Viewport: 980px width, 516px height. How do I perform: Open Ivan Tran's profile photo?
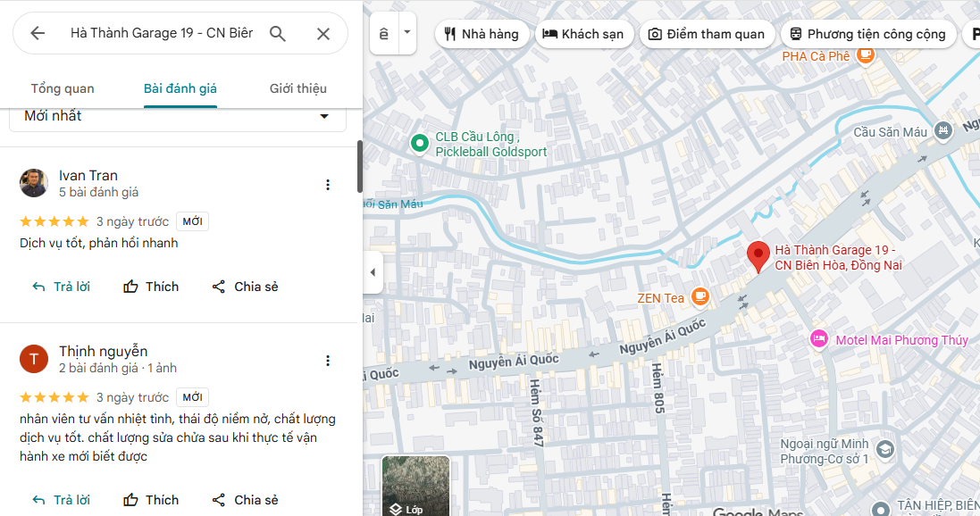34,183
